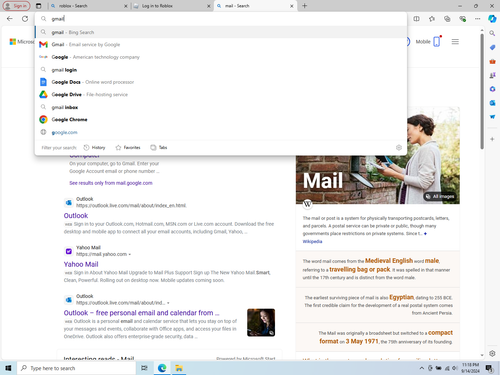Viewport: 500px width, 375px height.
Task: Click the Refresh page button
Action: coord(25,19)
